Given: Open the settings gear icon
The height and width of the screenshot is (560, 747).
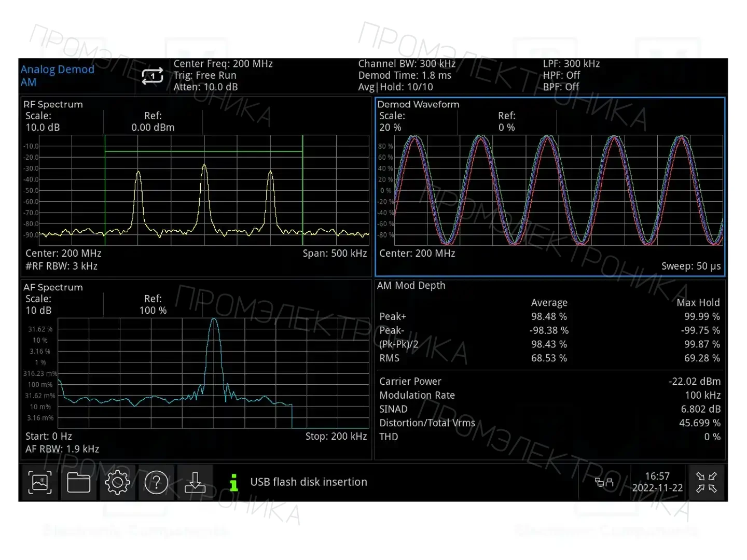Looking at the screenshot, I should pos(117,482).
